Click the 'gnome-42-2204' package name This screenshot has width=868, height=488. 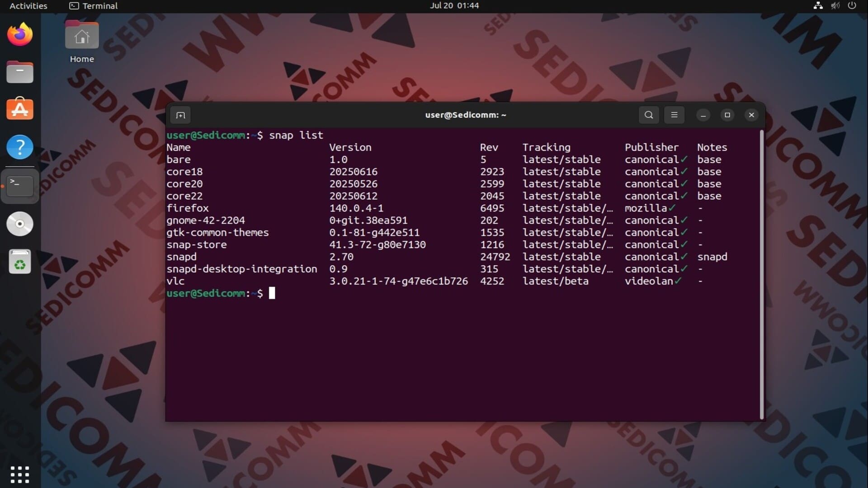(206, 221)
